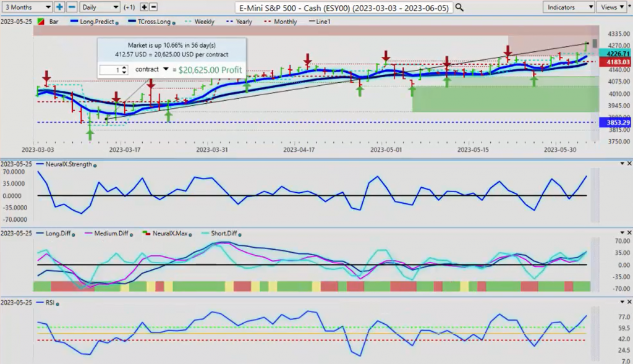Click the black minus forecast-days button

(x=153, y=7)
